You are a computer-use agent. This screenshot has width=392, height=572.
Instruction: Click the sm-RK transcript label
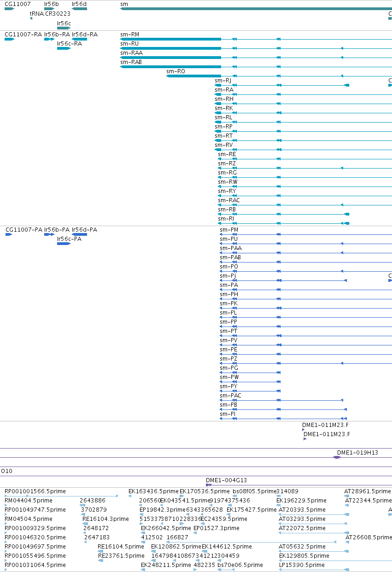[x=224, y=108]
